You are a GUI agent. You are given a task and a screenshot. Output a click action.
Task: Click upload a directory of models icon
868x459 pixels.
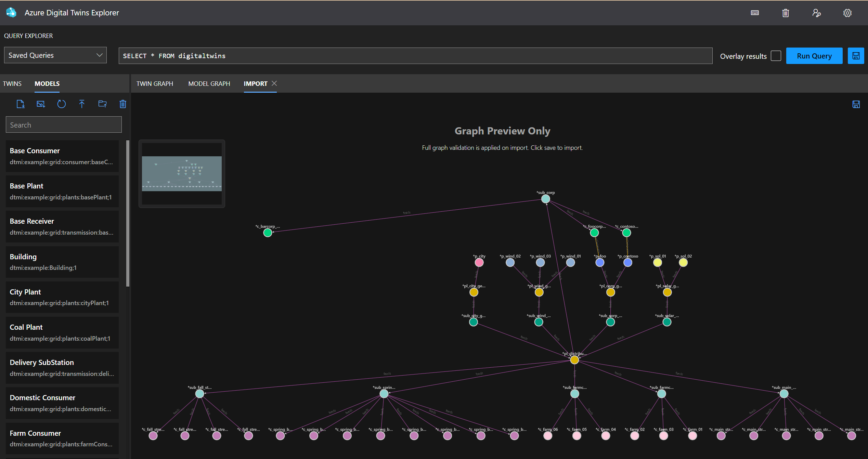(102, 104)
